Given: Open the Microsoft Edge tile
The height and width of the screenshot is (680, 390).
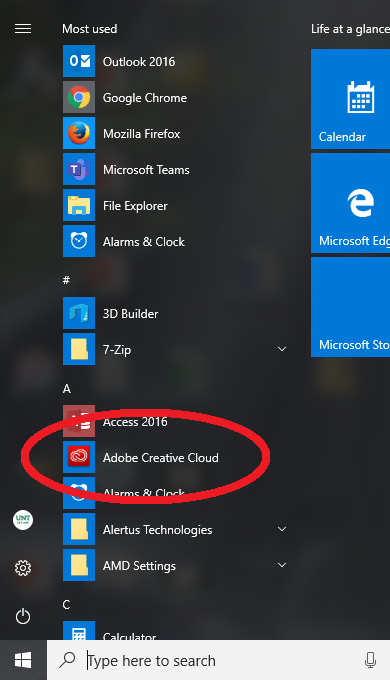Looking at the screenshot, I should 351,203.
